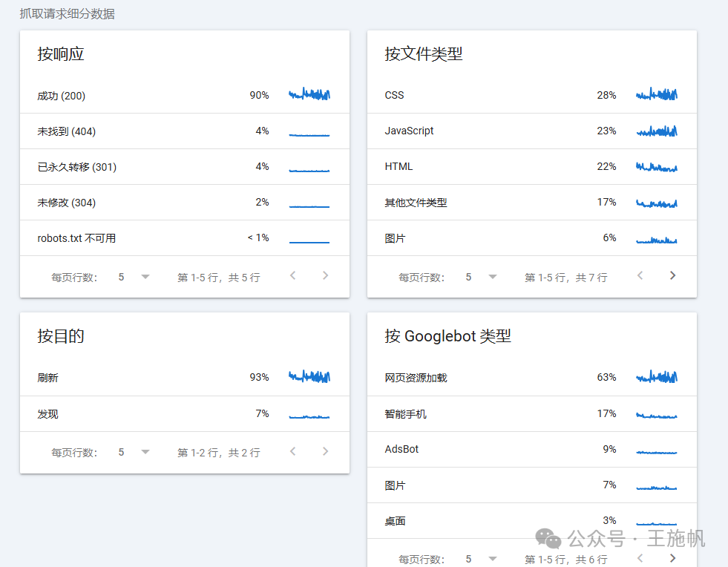Open the rows-per-page dropdown in 按文件类型 panel
Viewport: 728px width, 567px height.
492,275
